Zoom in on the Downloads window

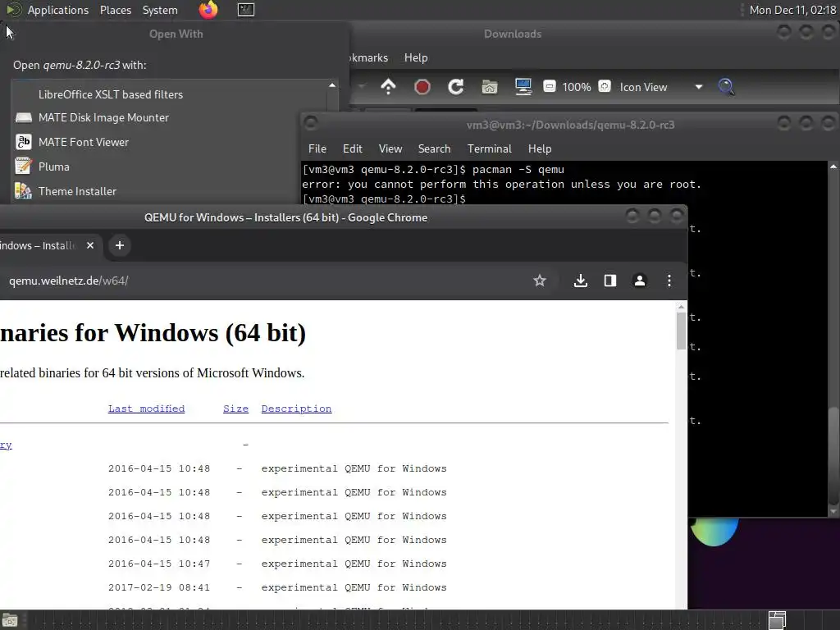(605, 86)
